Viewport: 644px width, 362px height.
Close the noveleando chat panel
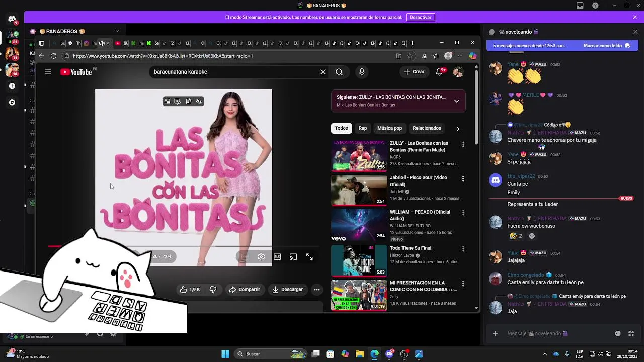[635, 32]
